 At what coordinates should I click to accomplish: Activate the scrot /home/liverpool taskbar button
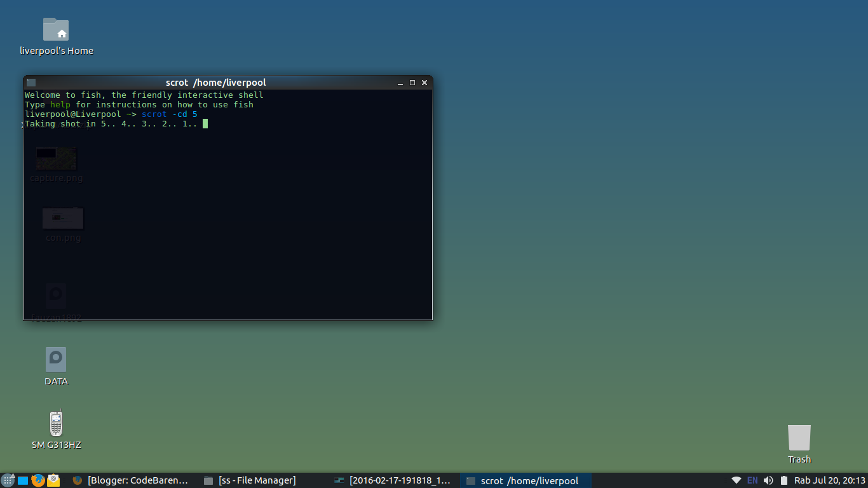525,481
